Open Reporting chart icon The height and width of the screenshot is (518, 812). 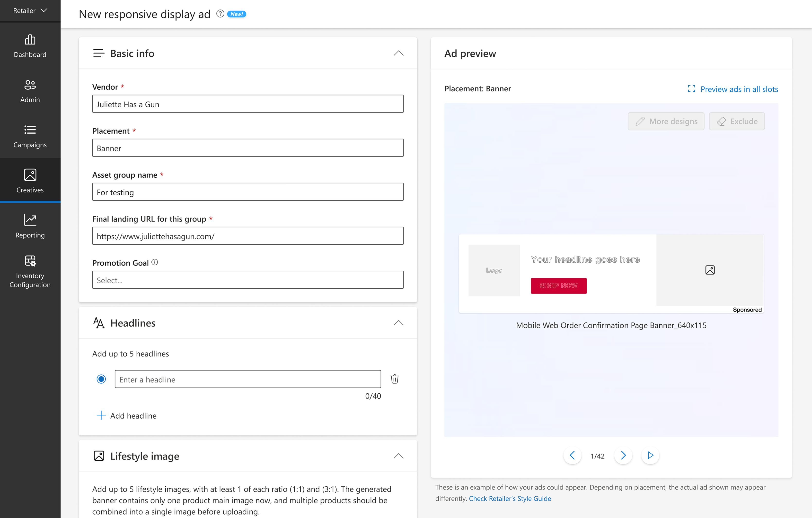(x=30, y=220)
